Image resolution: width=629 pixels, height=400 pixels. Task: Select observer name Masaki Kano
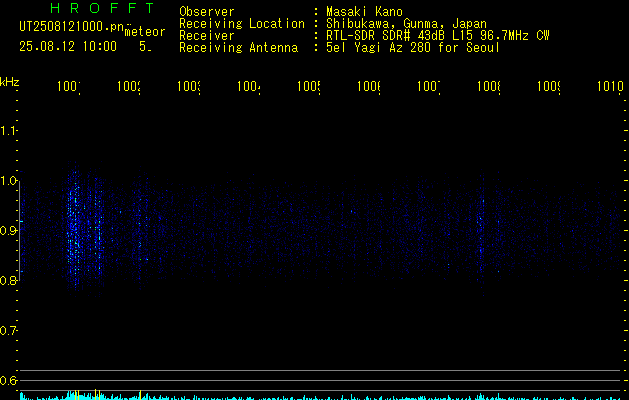(364, 11)
